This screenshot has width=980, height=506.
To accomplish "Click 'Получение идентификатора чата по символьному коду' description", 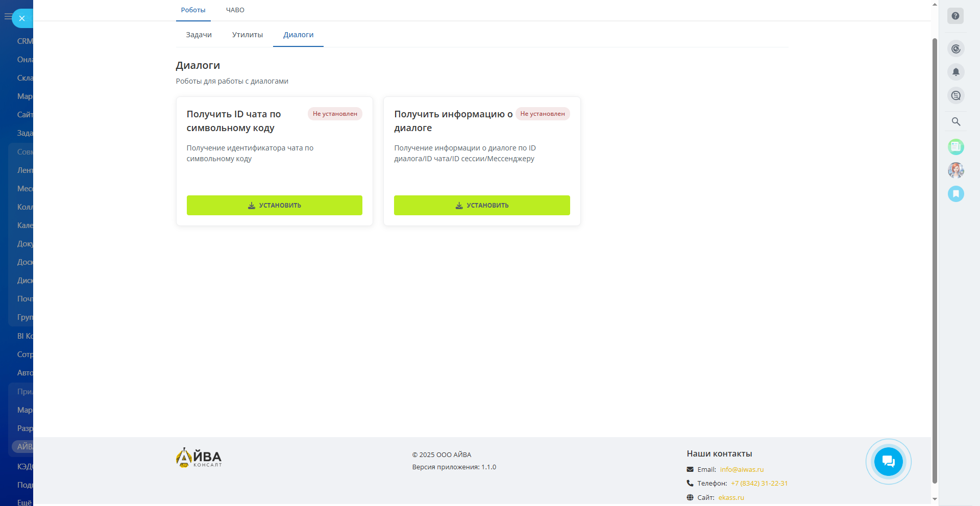I will click(x=250, y=153).
